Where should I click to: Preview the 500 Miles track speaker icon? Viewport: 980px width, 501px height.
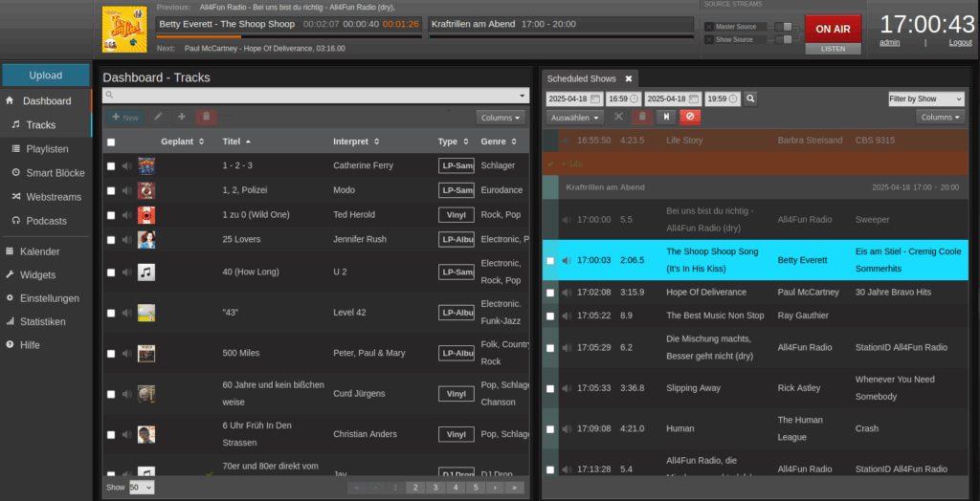(x=127, y=354)
